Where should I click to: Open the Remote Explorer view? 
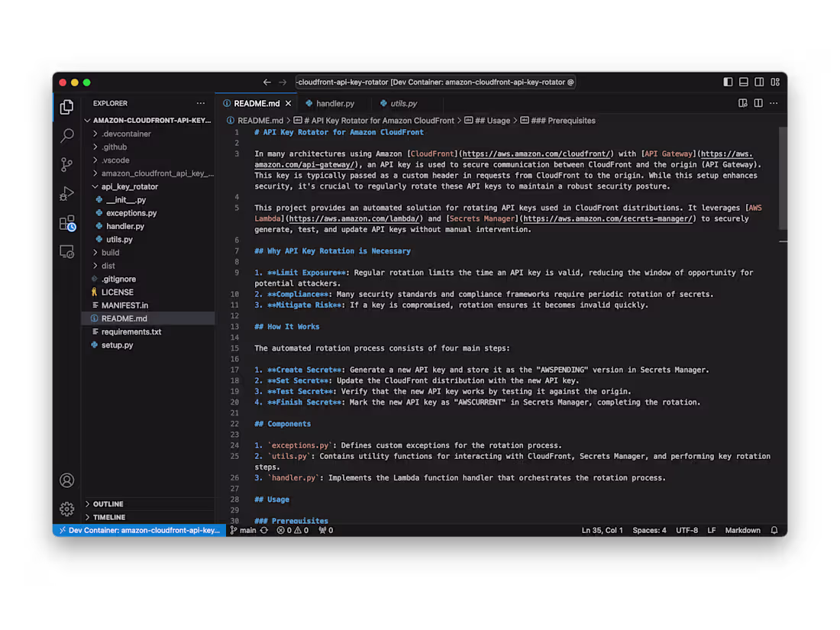click(66, 252)
